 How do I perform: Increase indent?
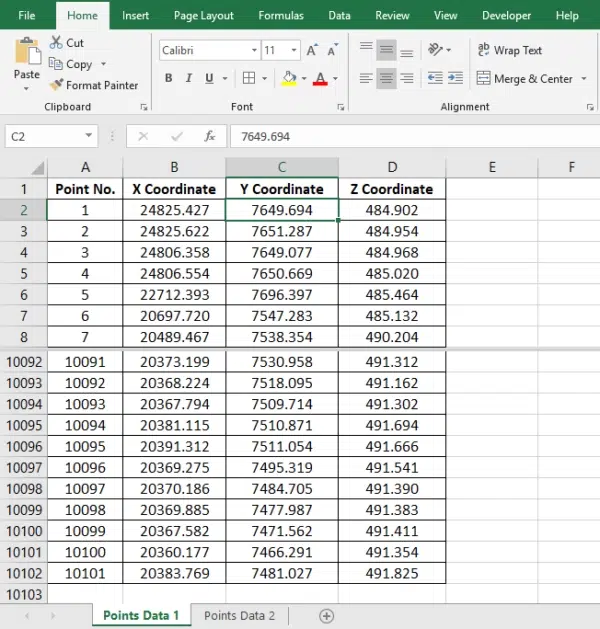[456, 78]
